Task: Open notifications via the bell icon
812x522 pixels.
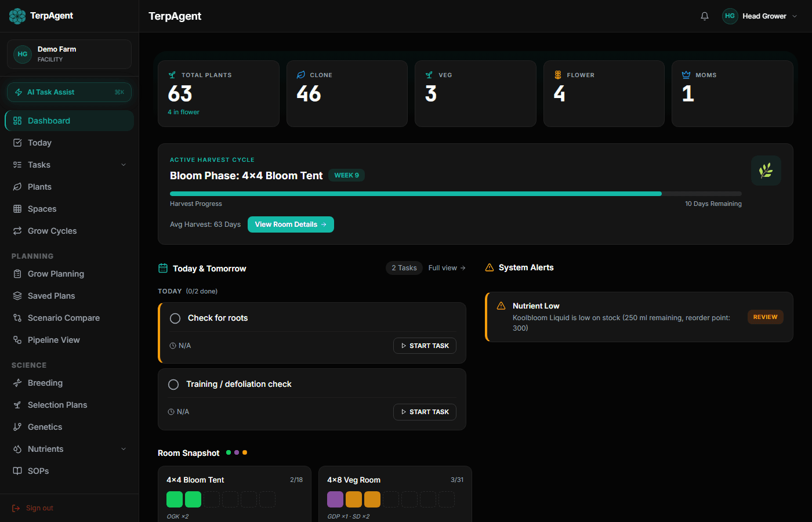Action: coord(705,16)
